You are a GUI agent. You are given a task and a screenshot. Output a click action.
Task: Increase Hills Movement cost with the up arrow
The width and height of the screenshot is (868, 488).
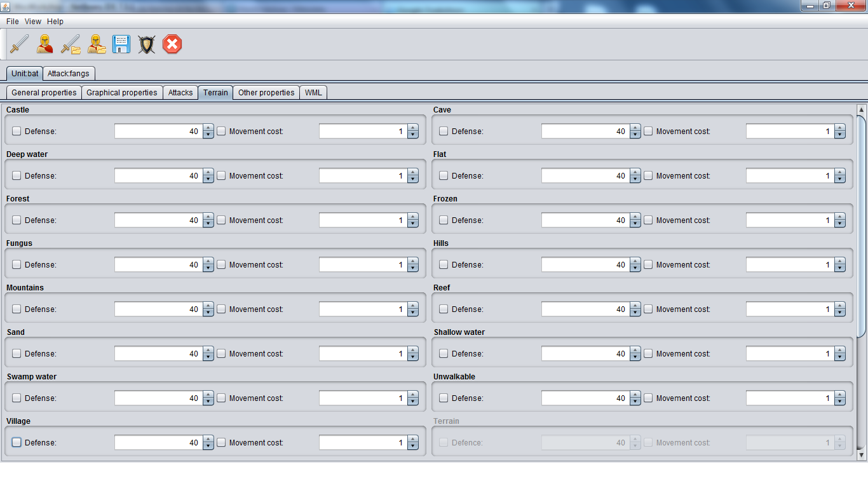pyautogui.click(x=840, y=261)
